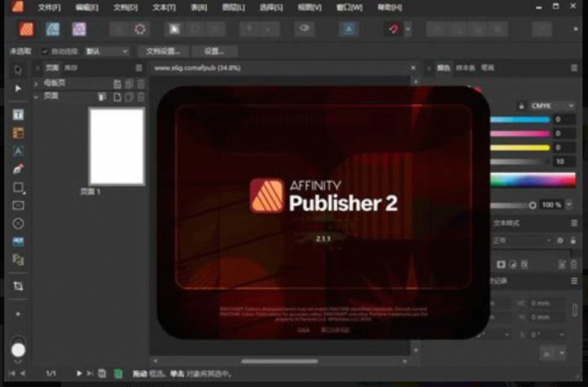The image size is (588, 387).
Task: Open the 文件[F] menu
Action: pyautogui.click(x=49, y=7)
